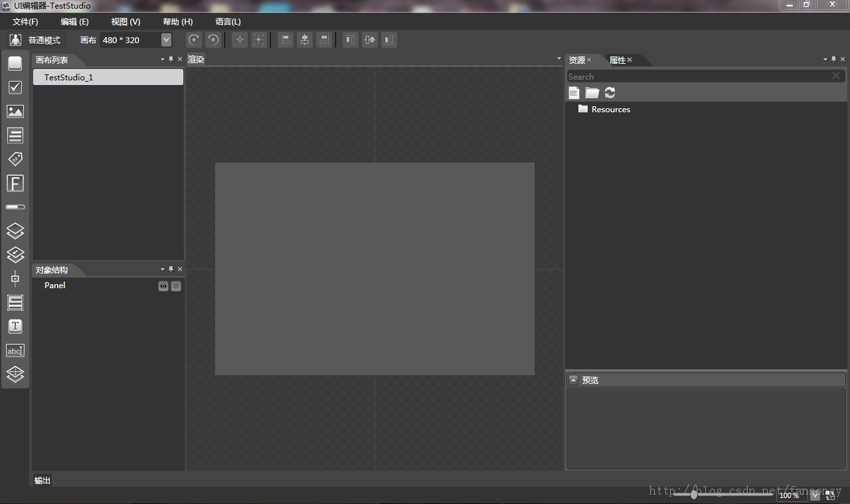
Task: Align selected widgets to the left
Action: (x=286, y=40)
